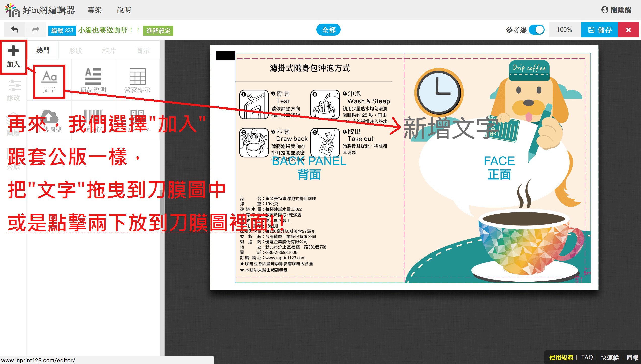Screen dimensions: 641x364
Task: Open the 專案 menu
Action: tap(95, 10)
